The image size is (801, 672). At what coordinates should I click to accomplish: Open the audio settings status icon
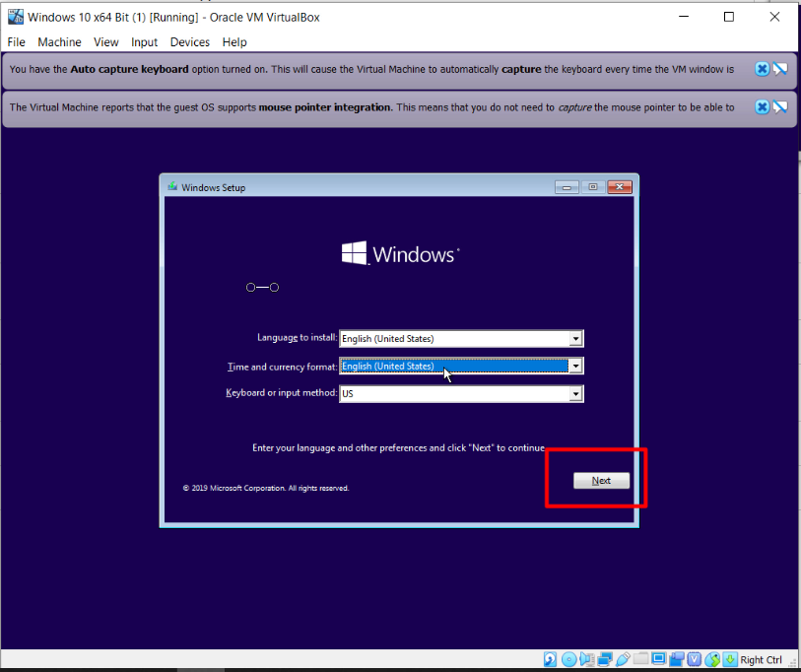pos(587,659)
